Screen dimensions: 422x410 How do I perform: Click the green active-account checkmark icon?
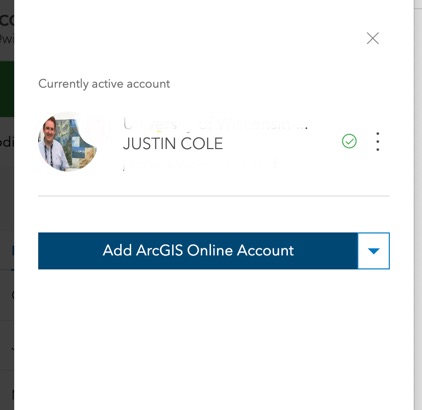[x=349, y=141]
